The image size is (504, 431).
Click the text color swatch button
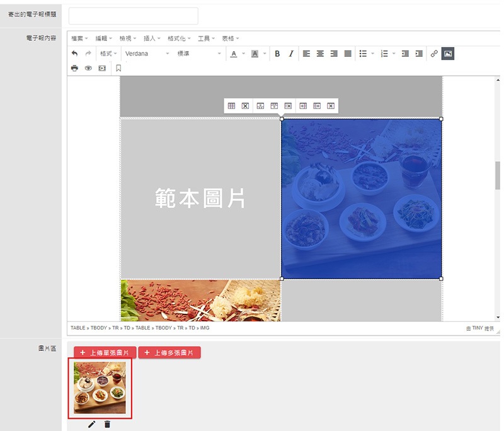pyautogui.click(x=234, y=54)
